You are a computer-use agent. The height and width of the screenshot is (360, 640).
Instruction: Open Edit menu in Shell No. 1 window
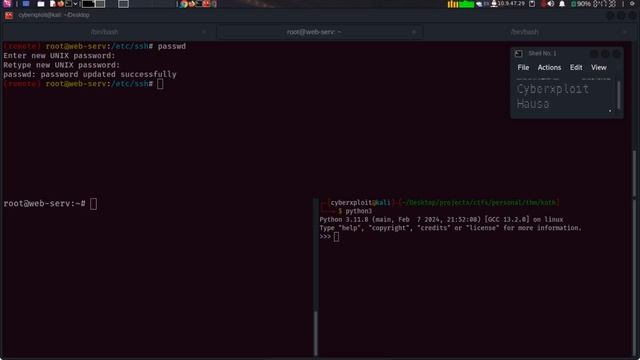tap(576, 67)
